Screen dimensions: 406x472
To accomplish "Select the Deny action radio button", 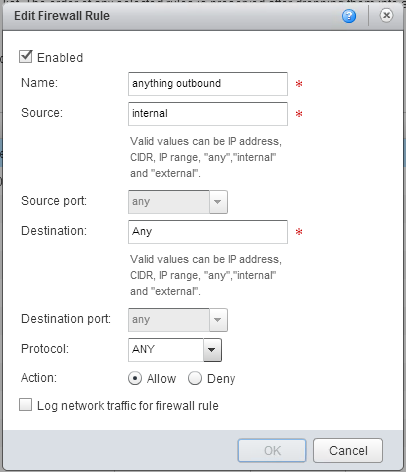I will [195, 378].
